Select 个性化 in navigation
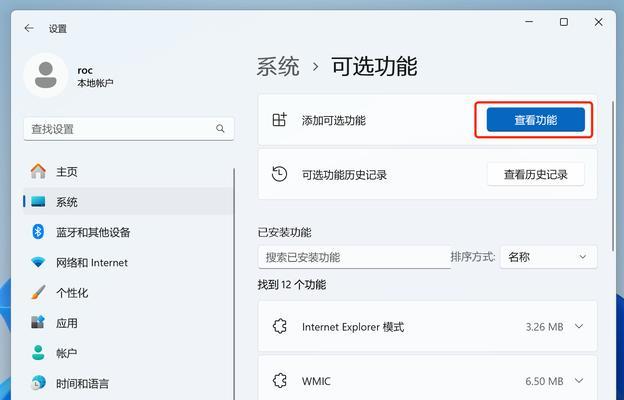Image resolution: width=624 pixels, height=400 pixels. [x=72, y=293]
